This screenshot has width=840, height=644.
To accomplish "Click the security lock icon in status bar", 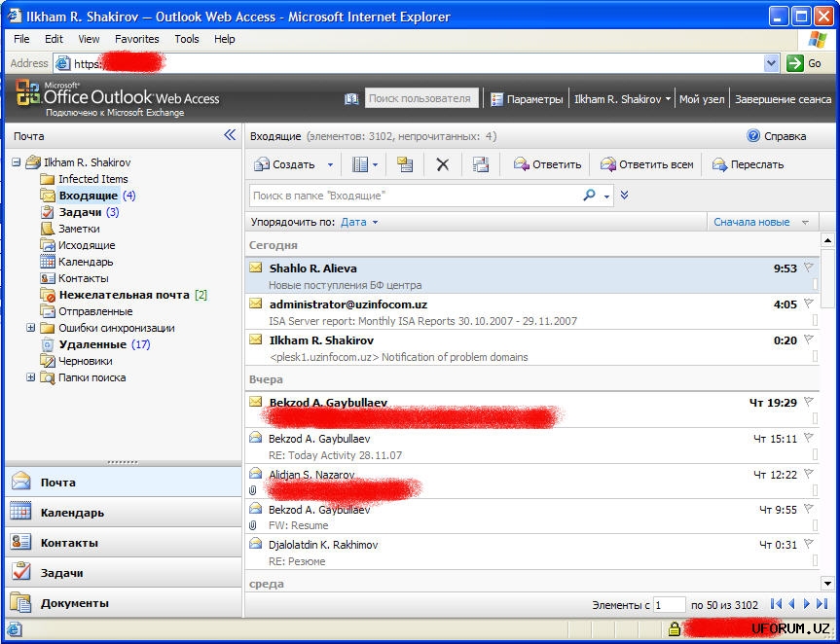I will (674, 628).
